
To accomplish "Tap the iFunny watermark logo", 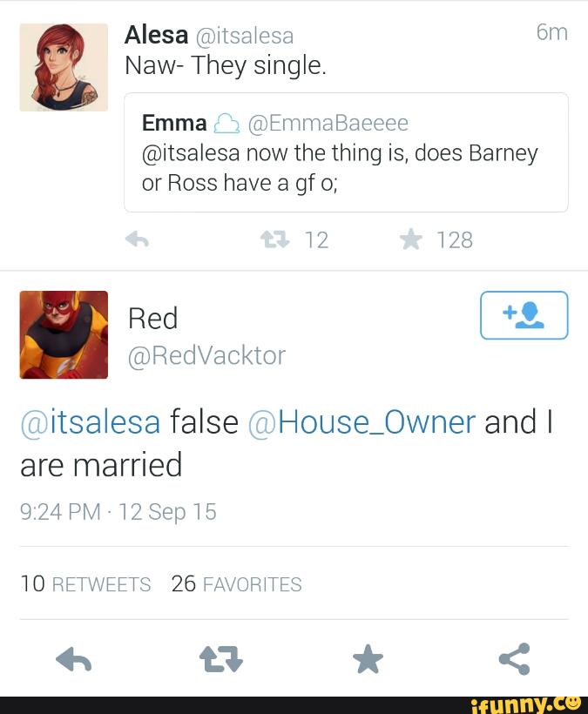I will pos(525,704).
